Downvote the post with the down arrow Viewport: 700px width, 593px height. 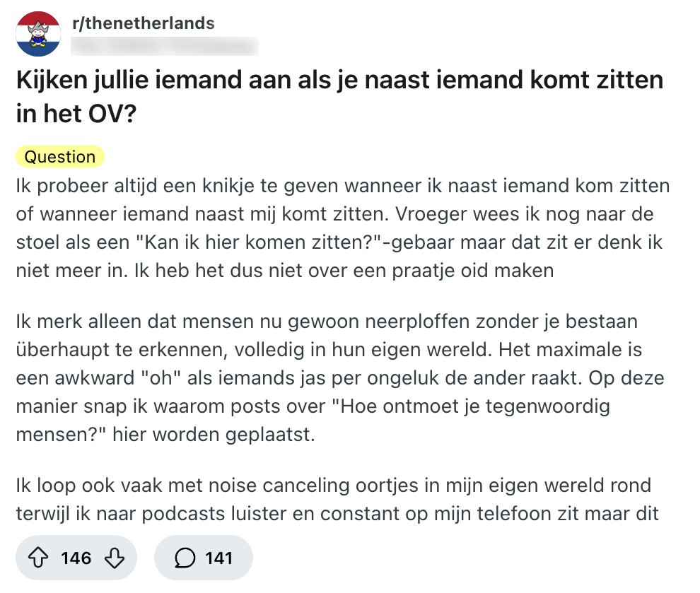coord(114,558)
